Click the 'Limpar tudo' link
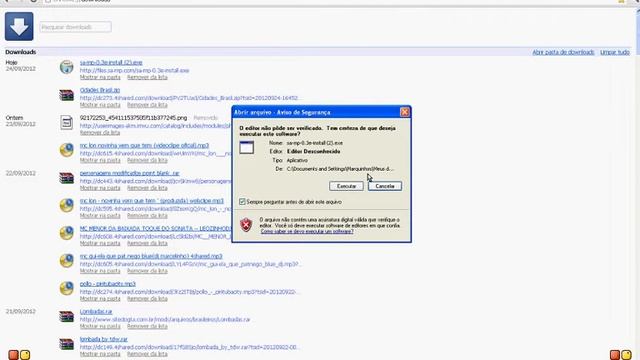This screenshot has width=640, height=360. click(614, 52)
